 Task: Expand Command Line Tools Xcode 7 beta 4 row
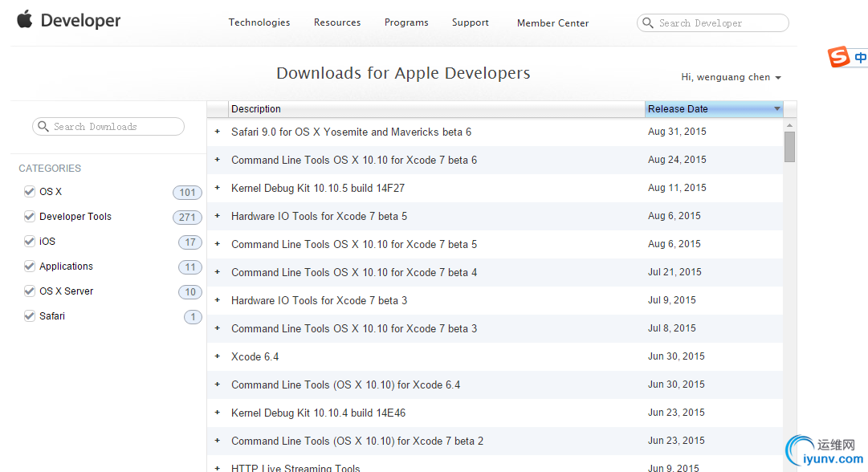point(218,272)
